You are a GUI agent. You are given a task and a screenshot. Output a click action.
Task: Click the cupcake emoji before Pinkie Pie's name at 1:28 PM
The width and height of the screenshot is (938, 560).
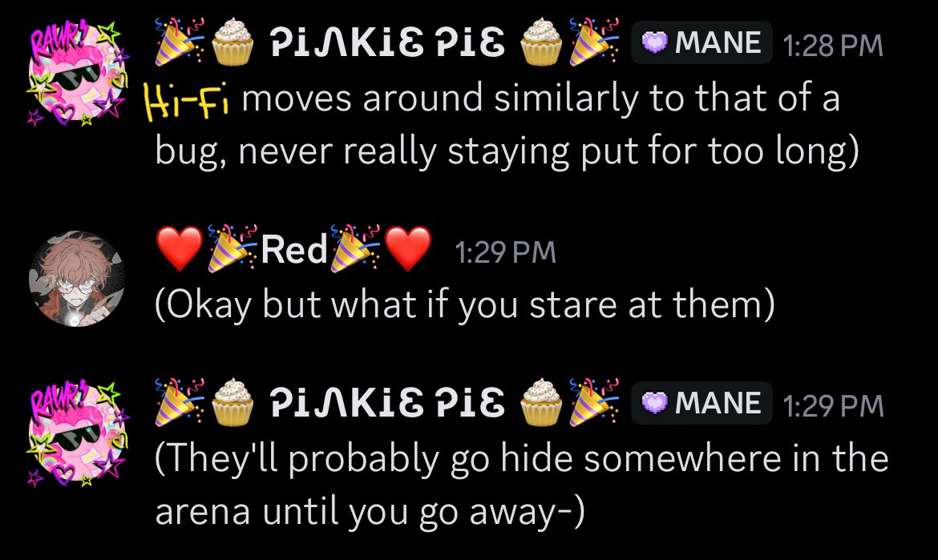pyautogui.click(x=232, y=42)
